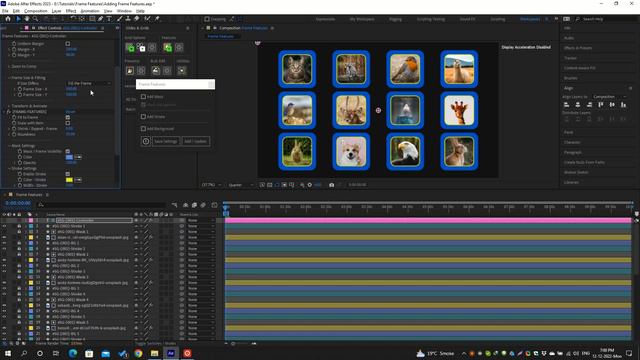
Task: Open After Effects from the Windows taskbar
Action: pos(171,353)
